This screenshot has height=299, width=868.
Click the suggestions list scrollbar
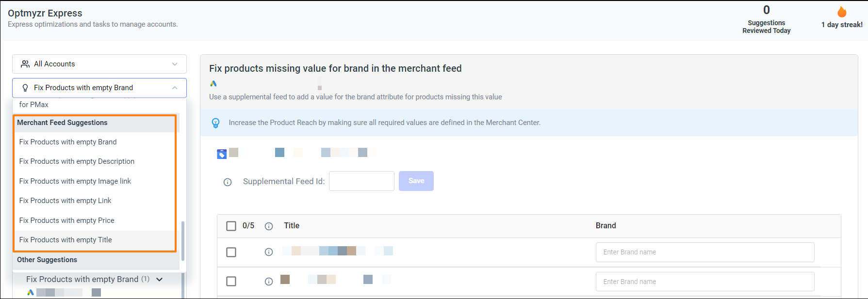pos(183,241)
